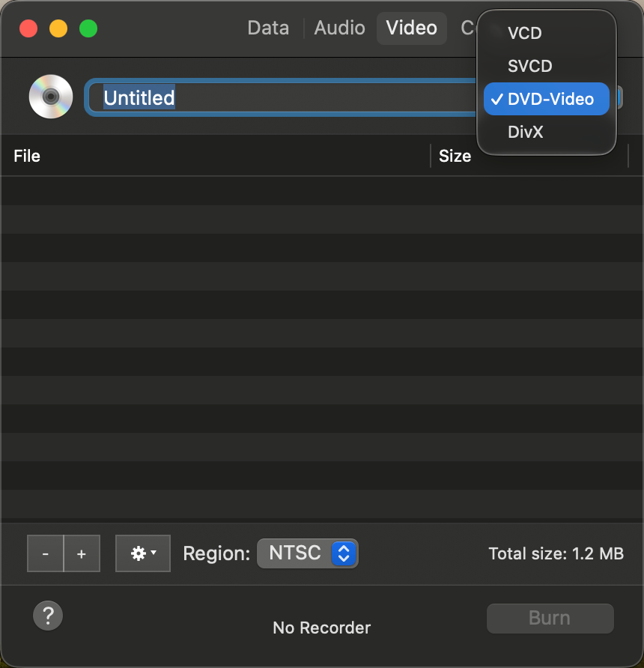Click the green zoom window button
This screenshot has width=644, height=668.
tap(88, 29)
